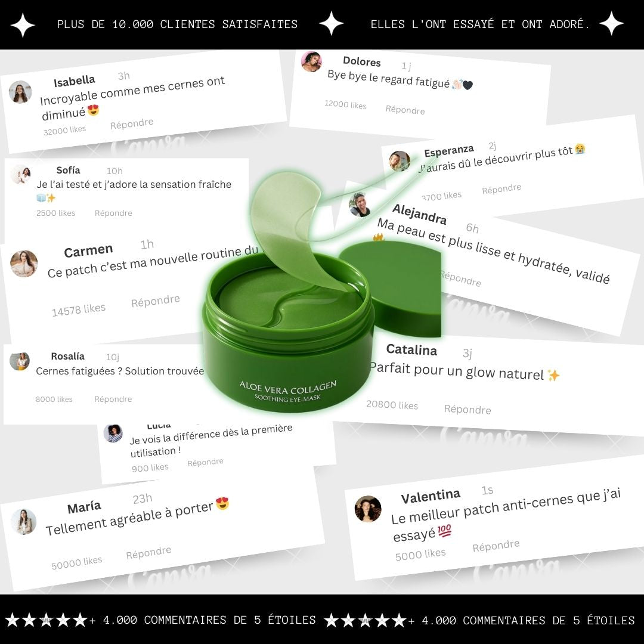Select María's profile picture
The width and height of the screenshot is (644, 644).
tap(23, 522)
